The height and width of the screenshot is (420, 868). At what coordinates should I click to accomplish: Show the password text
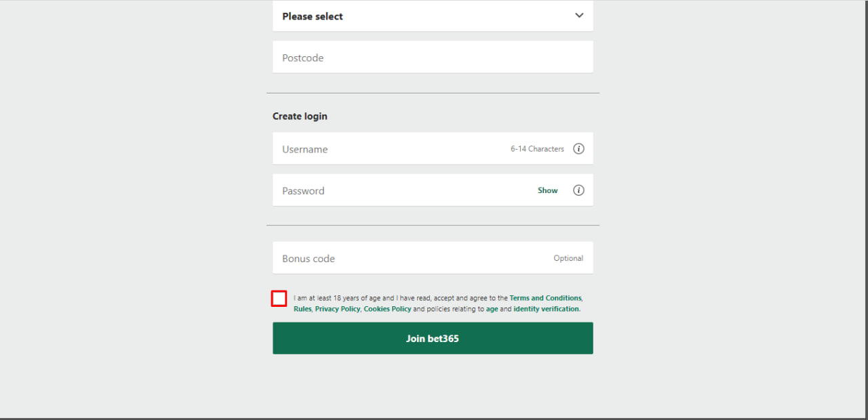tap(547, 190)
